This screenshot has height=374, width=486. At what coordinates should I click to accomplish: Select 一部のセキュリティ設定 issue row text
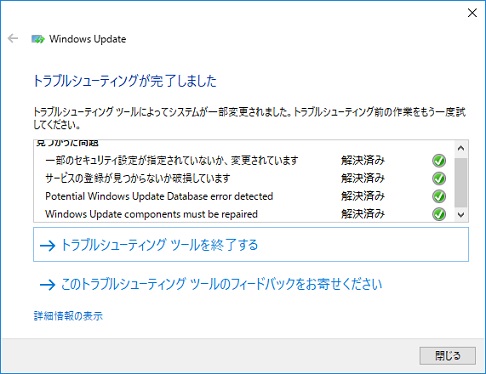coord(172,161)
